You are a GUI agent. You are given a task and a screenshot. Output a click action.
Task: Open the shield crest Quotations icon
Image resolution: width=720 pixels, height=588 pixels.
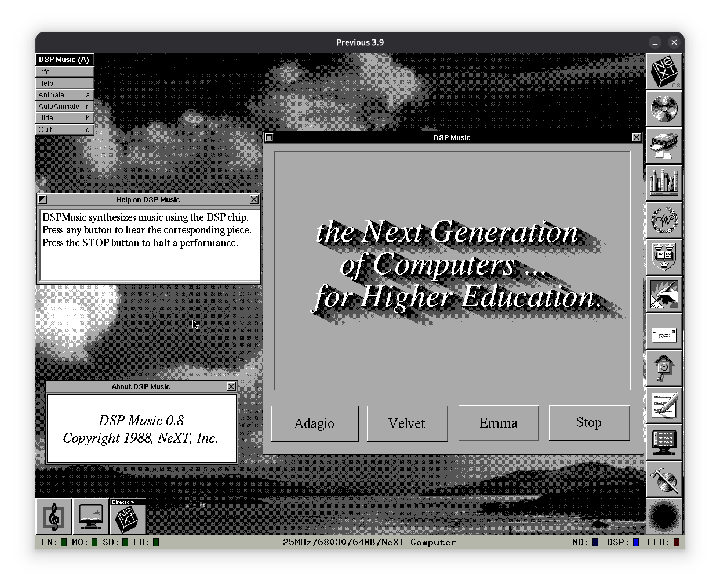[x=664, y=257]
